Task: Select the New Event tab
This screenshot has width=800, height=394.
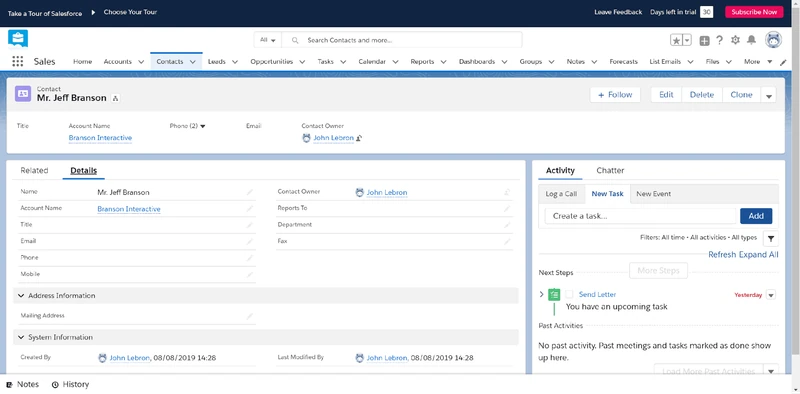Action: point(654,194)
